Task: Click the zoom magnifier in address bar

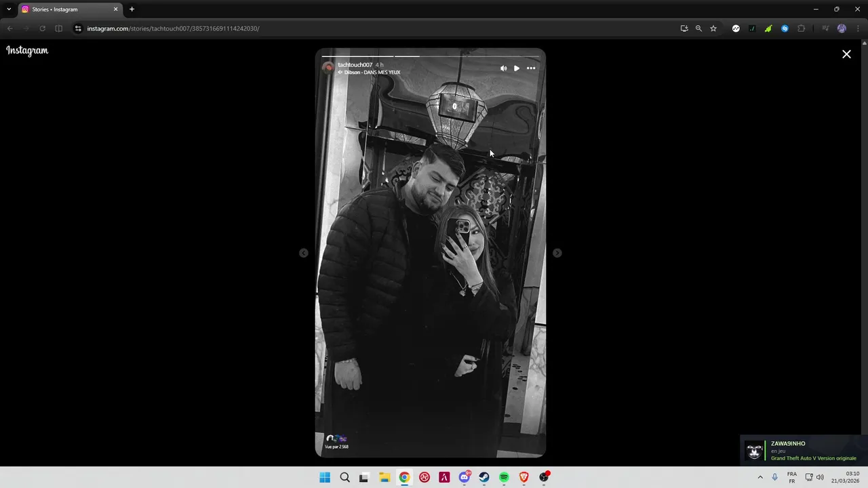Action: [698, 28]
